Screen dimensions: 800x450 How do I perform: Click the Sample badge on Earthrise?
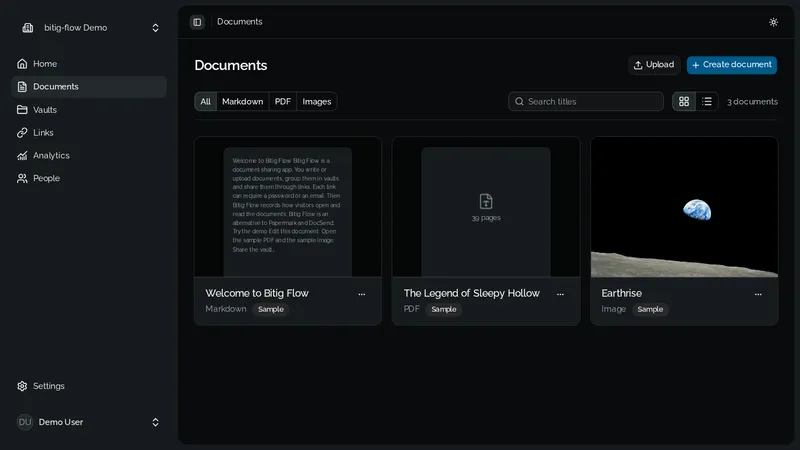point(650,309)
